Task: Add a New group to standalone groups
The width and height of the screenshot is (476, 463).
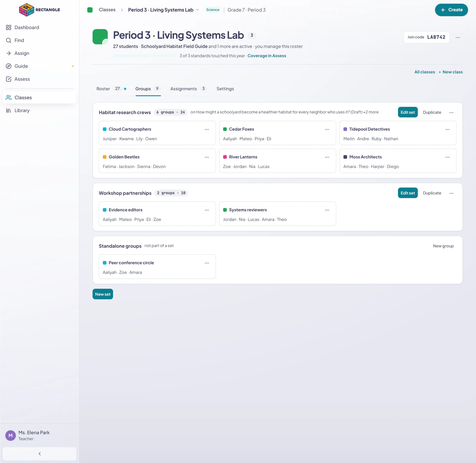Action: (x=443, y=246)
